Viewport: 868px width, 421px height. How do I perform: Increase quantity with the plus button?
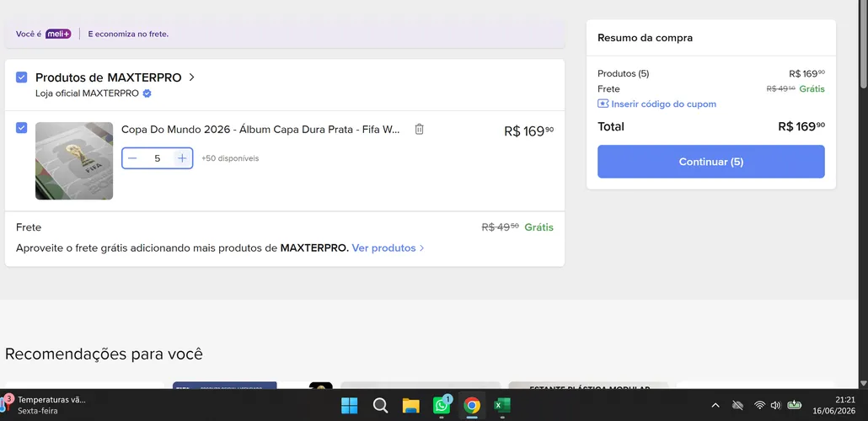tap(182, 158)
